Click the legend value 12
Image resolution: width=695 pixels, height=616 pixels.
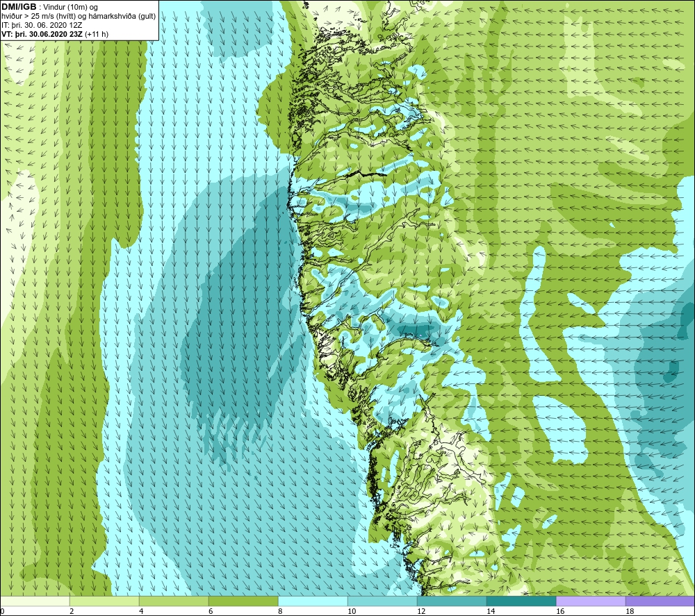tap(421, 611)
